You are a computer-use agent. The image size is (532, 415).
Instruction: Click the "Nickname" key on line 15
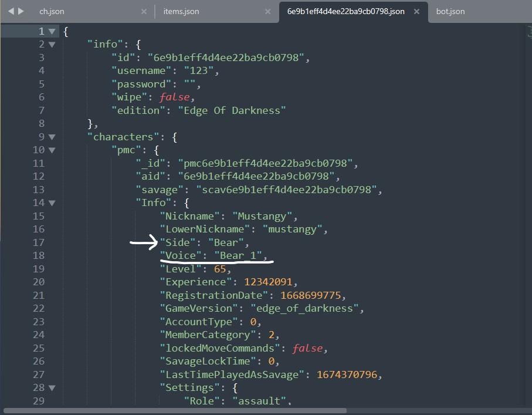189,217
